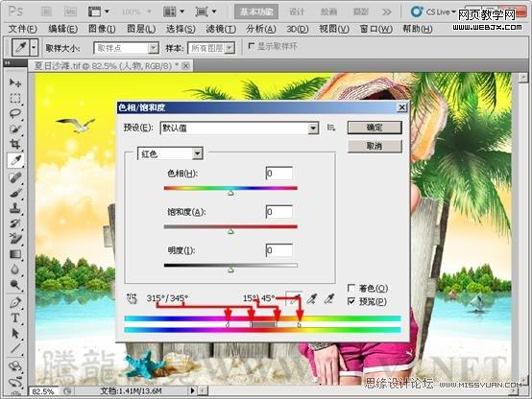The height and width of the screenshot is (399, 532).
Task: Select the Dodge tool
Action: pos(15,285)
